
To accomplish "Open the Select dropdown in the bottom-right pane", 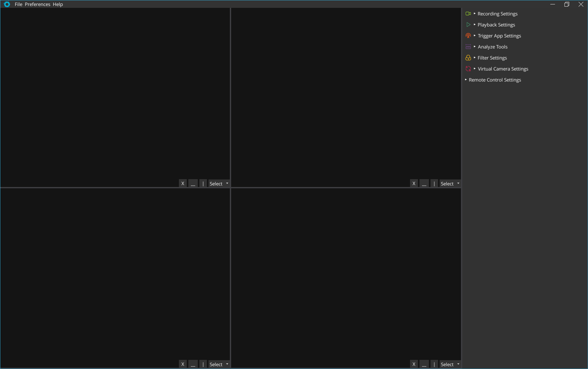I will [450, 364].
